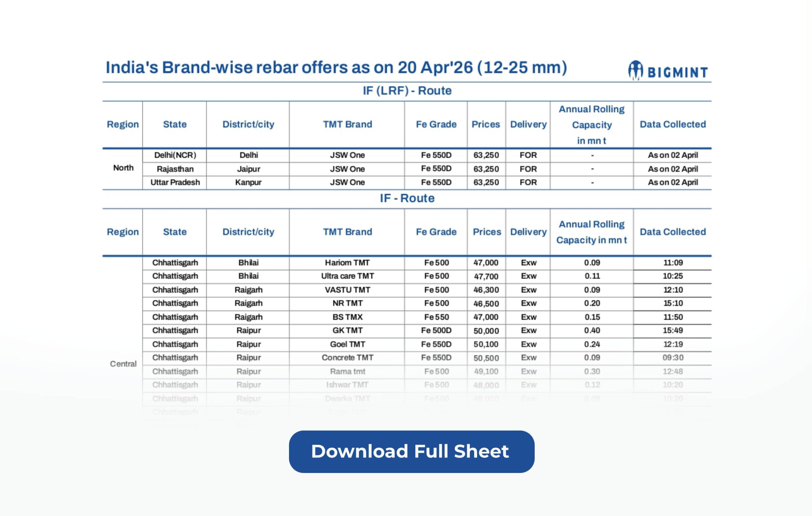This screenshot has height=516, width=812.
Task: Click the IF - Route section heading
Action: (x=407, y=198)
